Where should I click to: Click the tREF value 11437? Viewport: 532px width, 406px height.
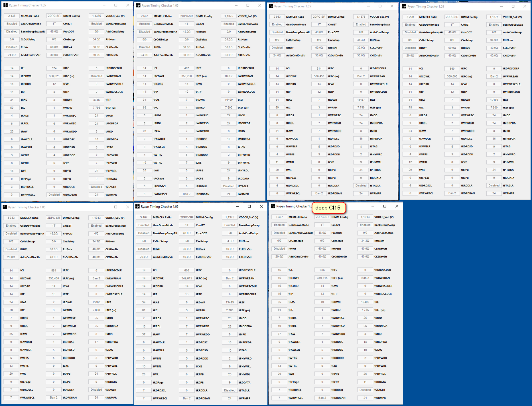(x=361, y=100)
